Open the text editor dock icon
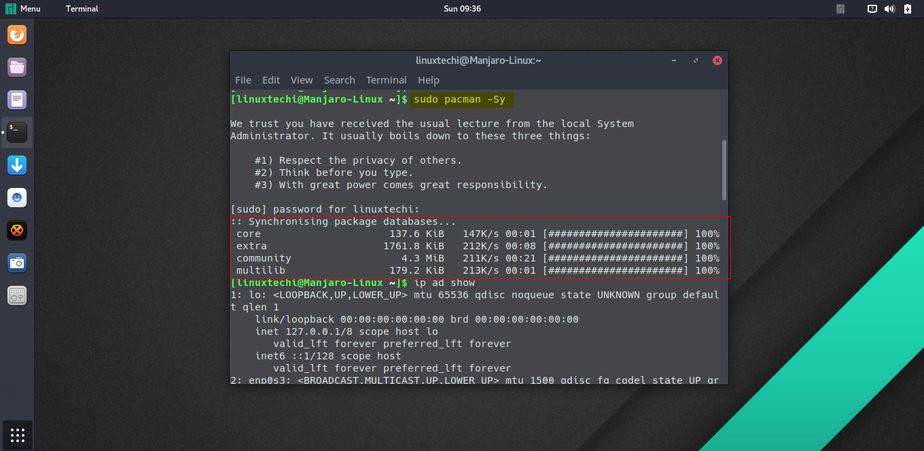 (17, 100)
